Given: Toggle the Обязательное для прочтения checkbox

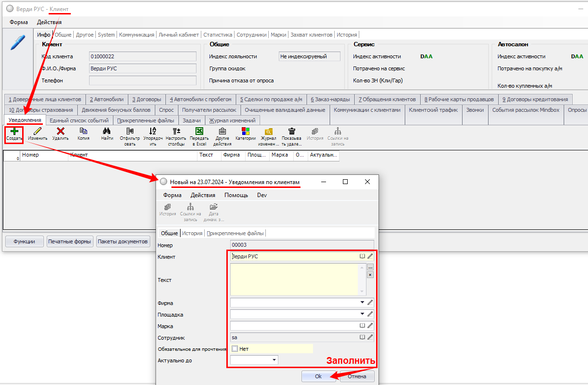Looking at the screenshot, I should pos(235,349).
